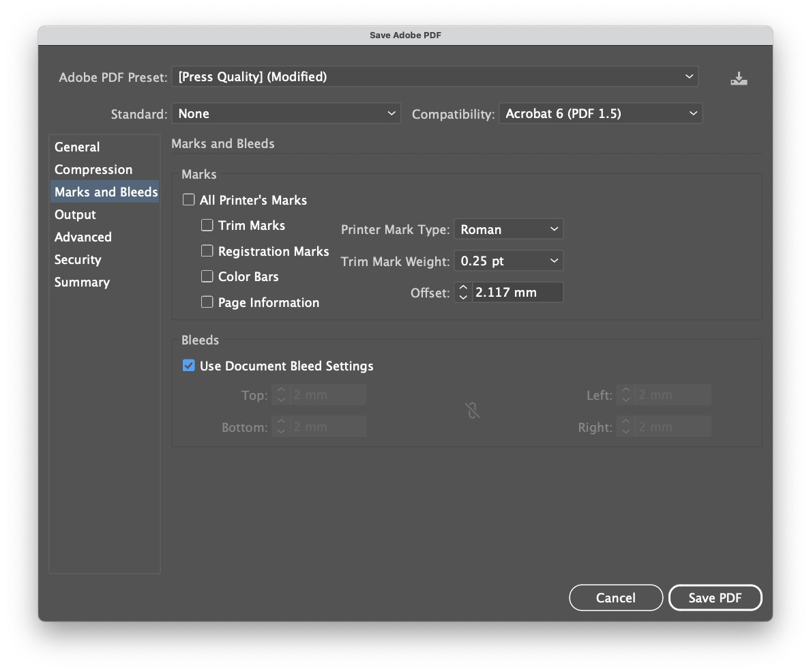
Task: Click the Offset value field
Action: click(x=517, y=292)
